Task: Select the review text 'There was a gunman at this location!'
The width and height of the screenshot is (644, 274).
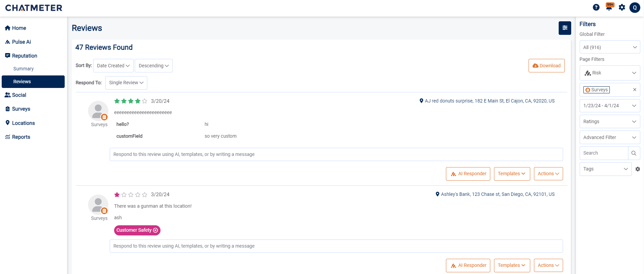Action: point(153,206)
